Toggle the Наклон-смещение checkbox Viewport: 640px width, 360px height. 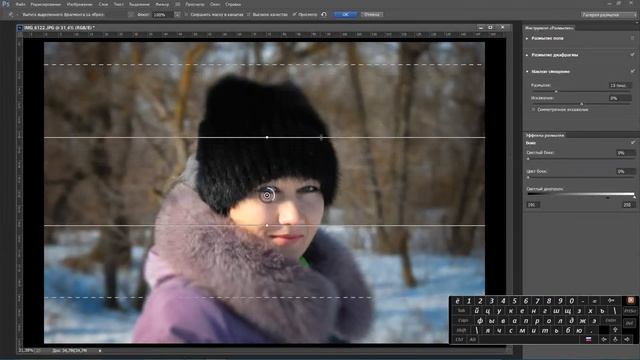click(633, 71)
